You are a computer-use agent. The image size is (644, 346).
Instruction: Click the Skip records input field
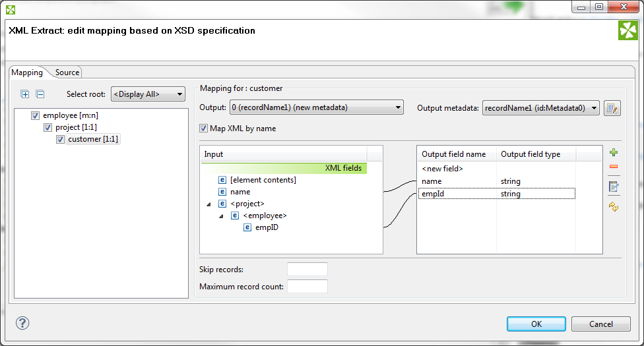pos(307,270)
